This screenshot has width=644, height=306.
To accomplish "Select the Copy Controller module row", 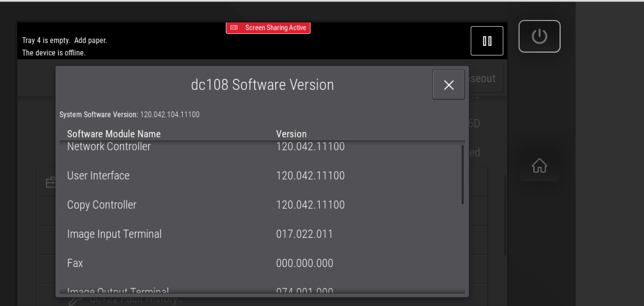I will pyautogui.click(x=102, y=205).
